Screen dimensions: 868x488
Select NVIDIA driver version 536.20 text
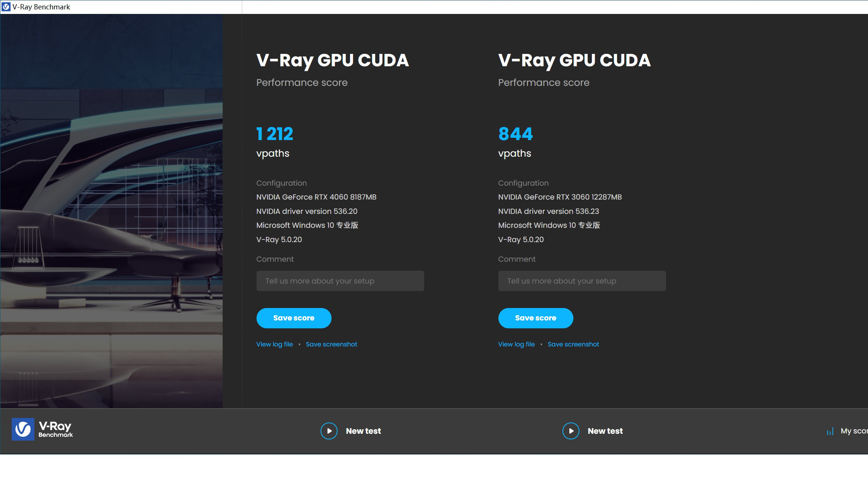click(x=307, y=211)
